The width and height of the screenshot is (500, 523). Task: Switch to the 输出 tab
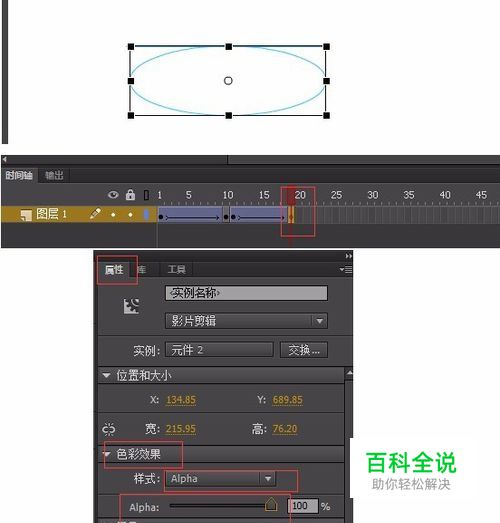pos(54,175)
